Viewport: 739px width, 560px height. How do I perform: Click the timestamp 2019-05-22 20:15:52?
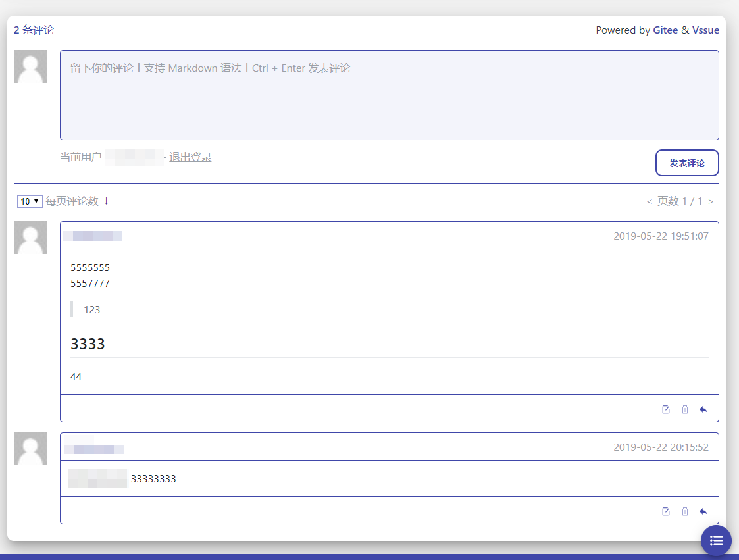click(x=661, y=447)
